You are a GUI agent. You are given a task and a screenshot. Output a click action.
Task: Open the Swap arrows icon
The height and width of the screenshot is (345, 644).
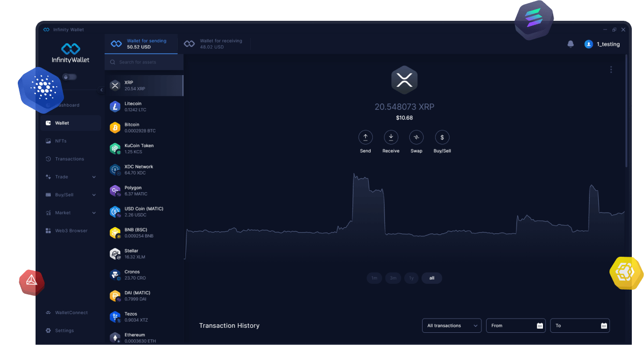(416, 137)
